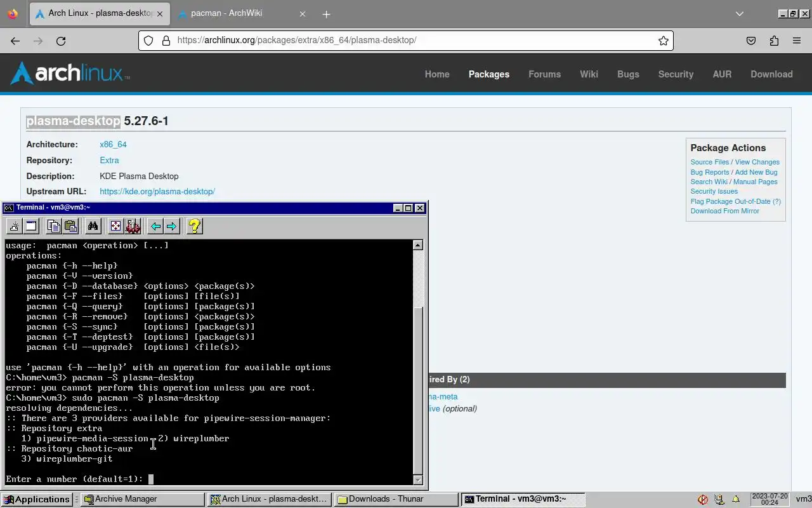Screen dimensions: 812x508
Task: Open Find with the binoculars icon
Action: click(x=93, y=226)
